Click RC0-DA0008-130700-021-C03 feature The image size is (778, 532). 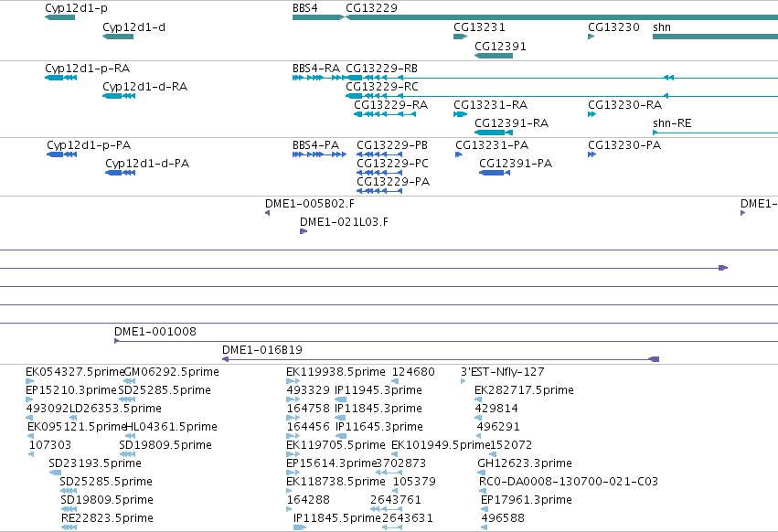point(483,491)
